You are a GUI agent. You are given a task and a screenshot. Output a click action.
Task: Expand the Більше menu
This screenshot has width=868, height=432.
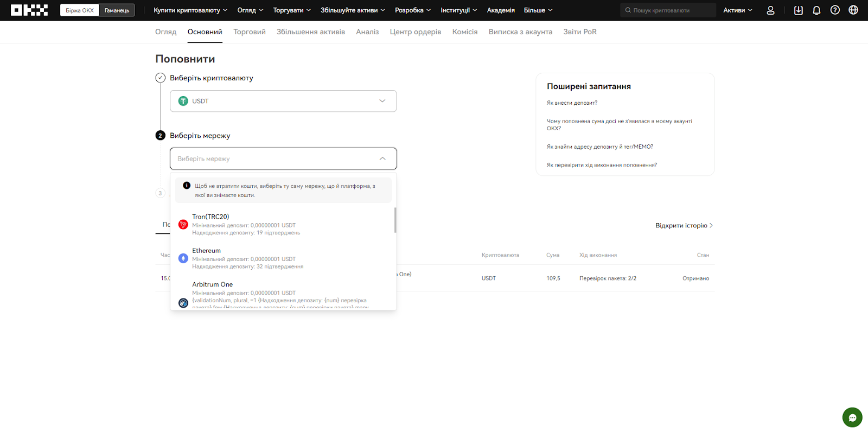(x=538, y=10)
